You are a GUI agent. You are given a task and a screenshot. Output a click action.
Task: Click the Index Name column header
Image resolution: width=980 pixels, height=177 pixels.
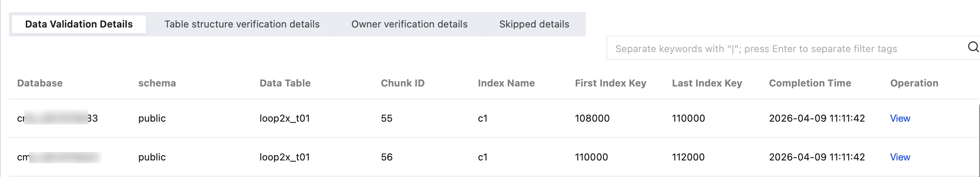[x=506, y=83]
